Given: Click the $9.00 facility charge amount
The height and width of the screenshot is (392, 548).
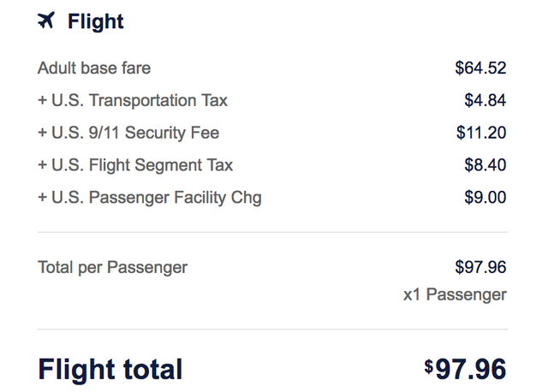Looking at the screenshot, I should [x=485, y=198].
